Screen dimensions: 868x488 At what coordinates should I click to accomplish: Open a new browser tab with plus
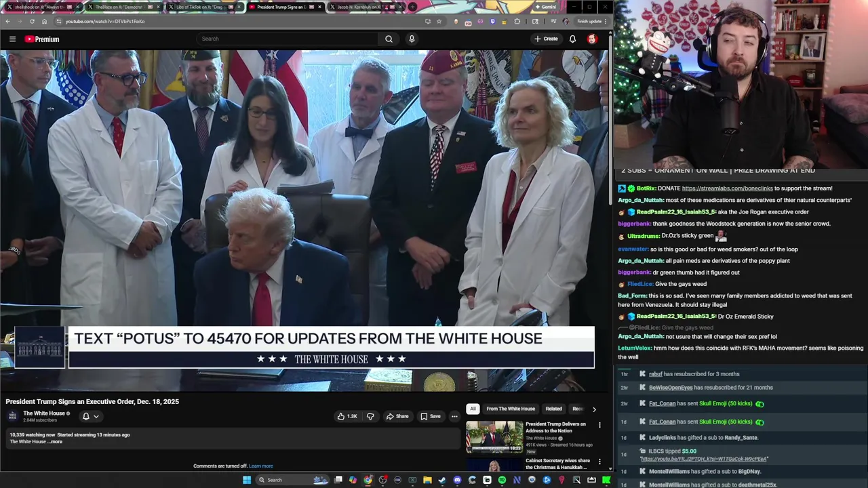(412, 7)
